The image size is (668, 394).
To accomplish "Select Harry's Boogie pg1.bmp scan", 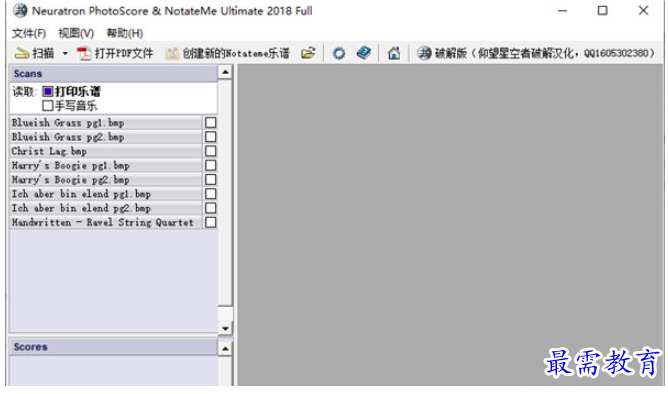I will pos(106,165).
